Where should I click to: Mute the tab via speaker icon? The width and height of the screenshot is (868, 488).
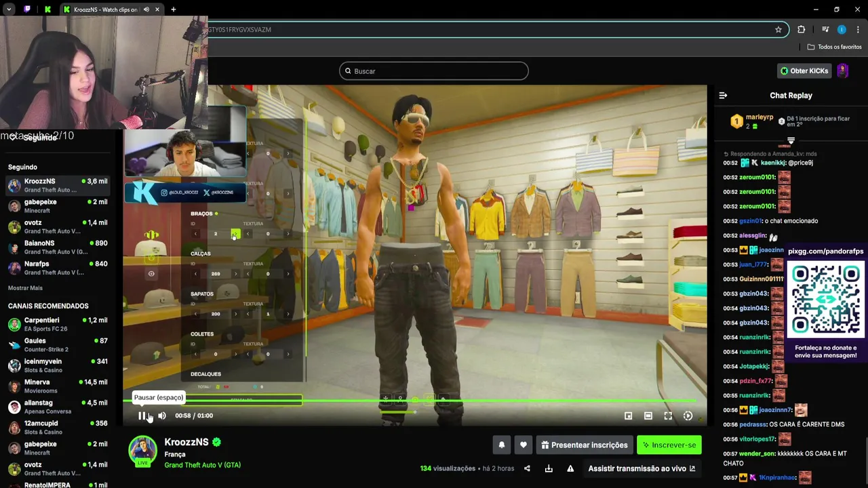tap(146, 9)
